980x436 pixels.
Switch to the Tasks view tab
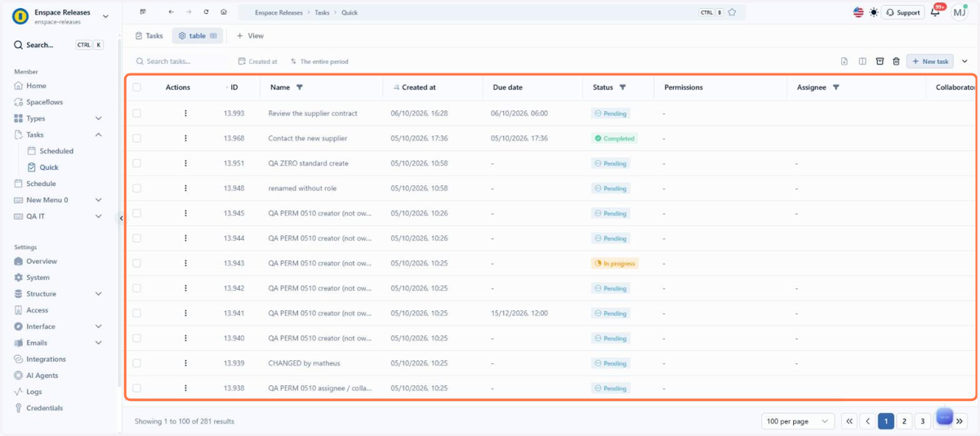(149, 36)
